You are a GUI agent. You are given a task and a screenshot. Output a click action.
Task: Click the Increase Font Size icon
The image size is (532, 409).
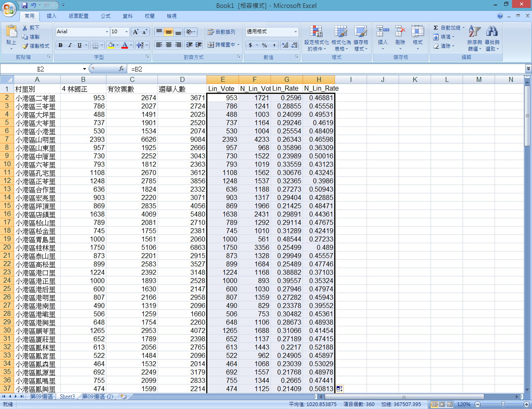tap(135, 32)
